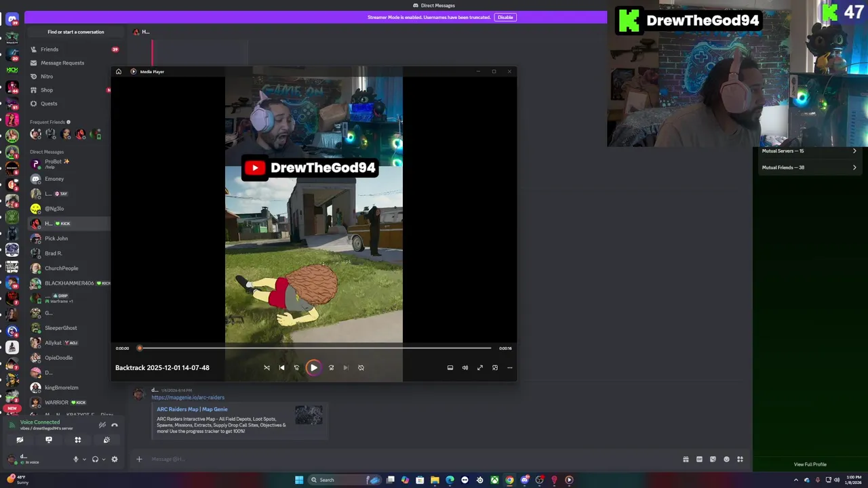Viewport: 868px width, 488px height.
Task: Toggle repeat mode in Media Player
Action: pos(361,367)
